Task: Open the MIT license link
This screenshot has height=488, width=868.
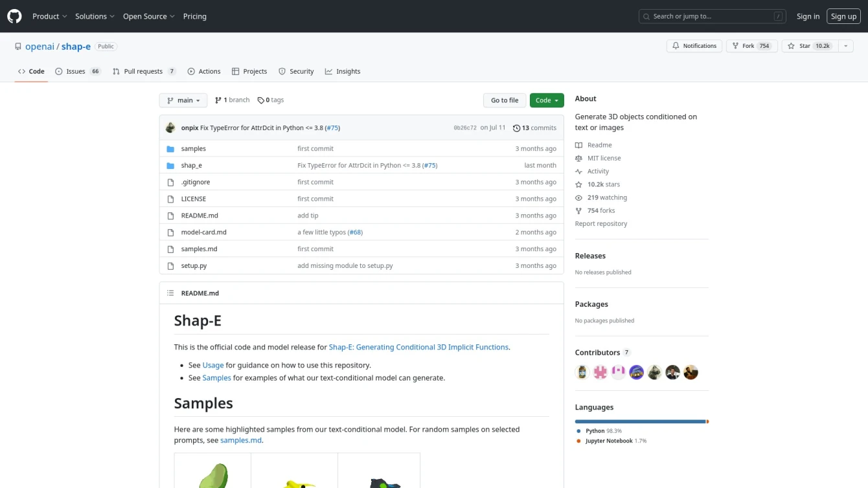Action: [598, 159]
